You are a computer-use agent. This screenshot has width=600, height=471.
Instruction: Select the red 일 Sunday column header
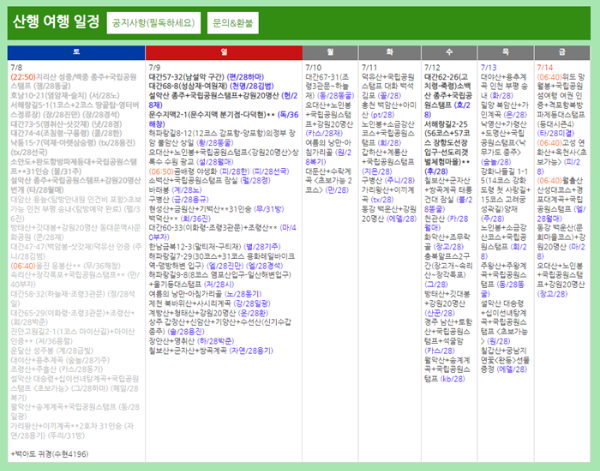point(224,52)
